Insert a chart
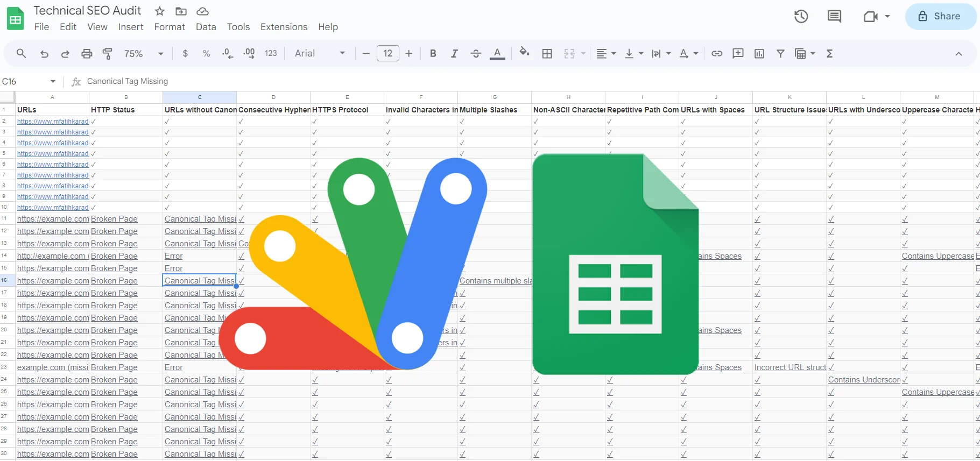This screenshot has height=461, width=980. (x=759, y=53)
